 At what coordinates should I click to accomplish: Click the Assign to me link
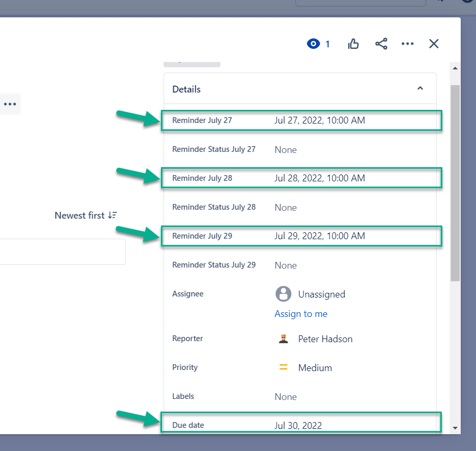click(301, 314)
